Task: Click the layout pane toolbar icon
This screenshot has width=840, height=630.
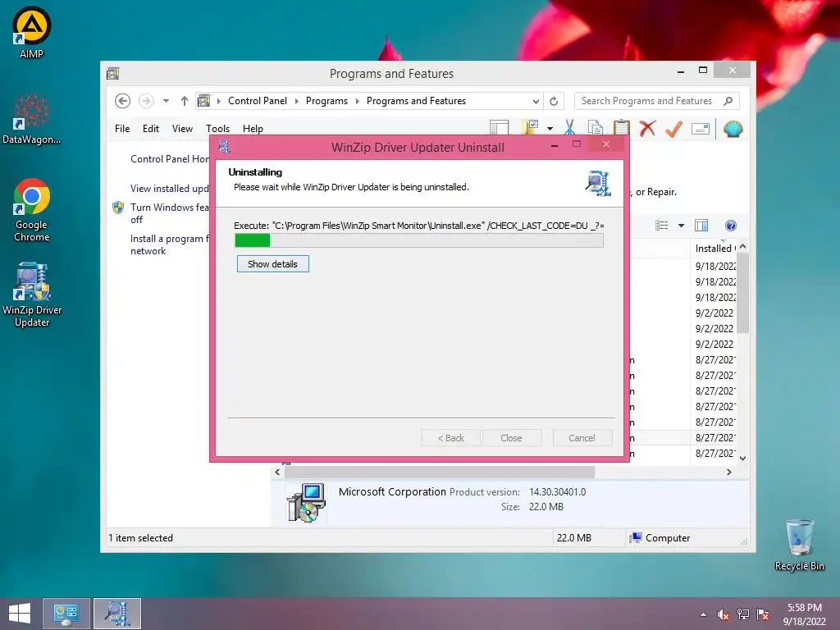Action: (x=499, y=127)
